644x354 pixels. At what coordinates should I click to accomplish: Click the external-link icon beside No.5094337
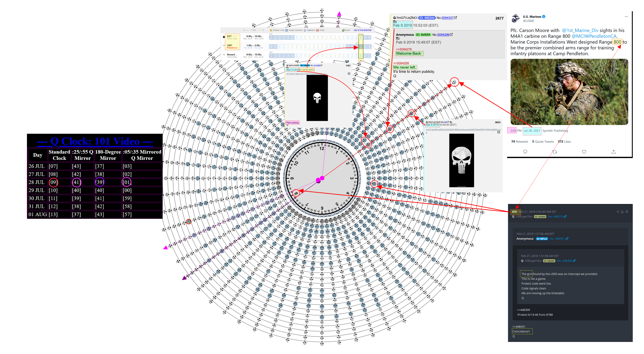pos(456,17)
